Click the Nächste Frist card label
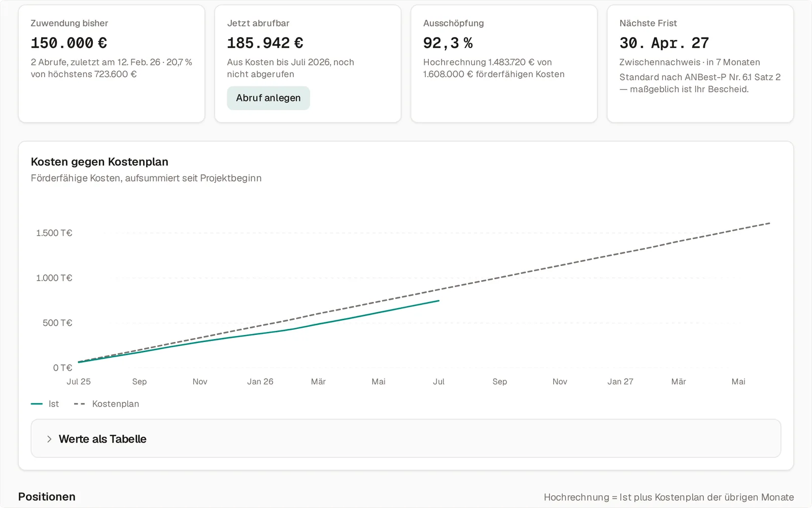The image size is (812, 508). tap(648, 23)
